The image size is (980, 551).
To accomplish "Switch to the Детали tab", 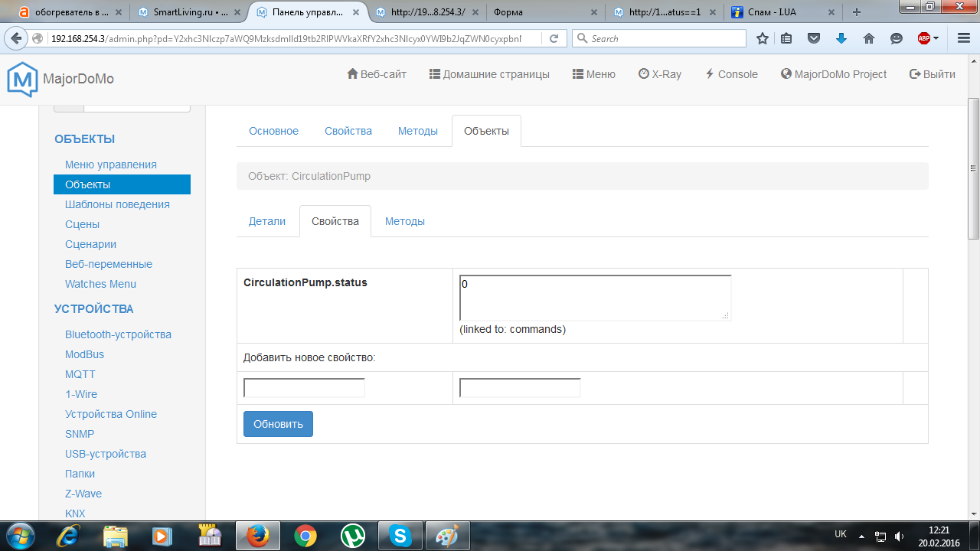I will (x=267, y=221).
